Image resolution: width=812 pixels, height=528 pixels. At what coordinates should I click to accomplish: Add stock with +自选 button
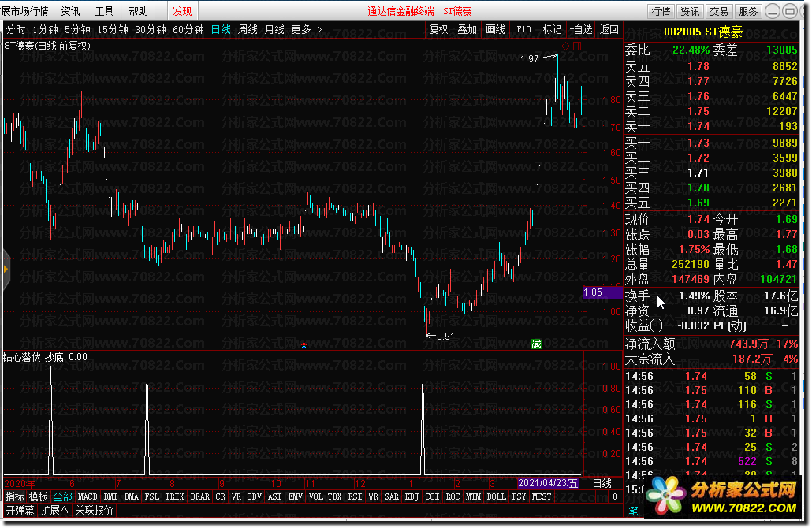coord(580,29)
